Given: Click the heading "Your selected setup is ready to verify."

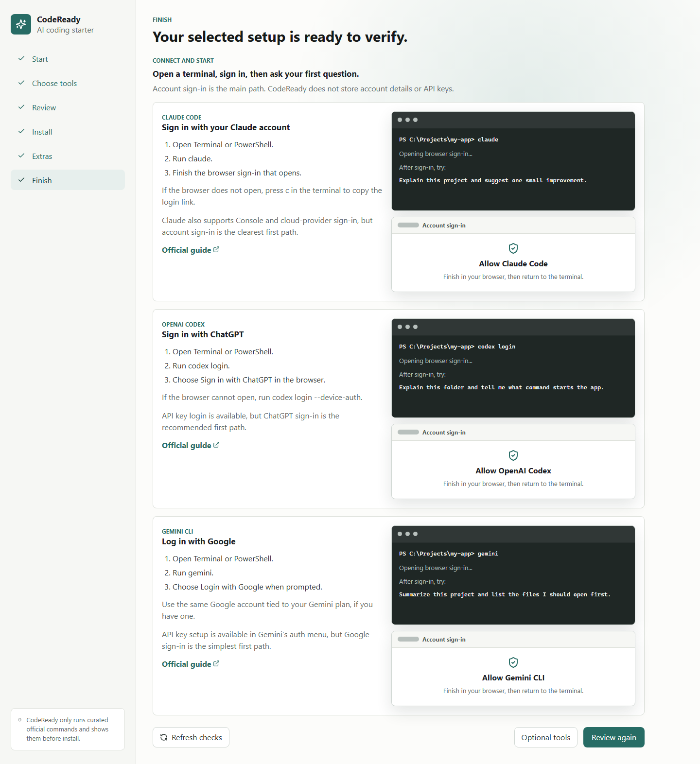Looking at the screenshot, I should (280, 37).
